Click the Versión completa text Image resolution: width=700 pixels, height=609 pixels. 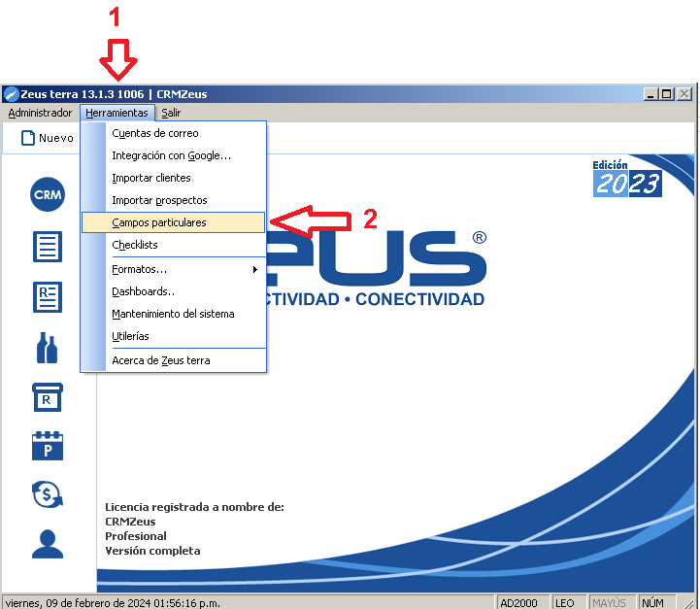pos(152,551)
